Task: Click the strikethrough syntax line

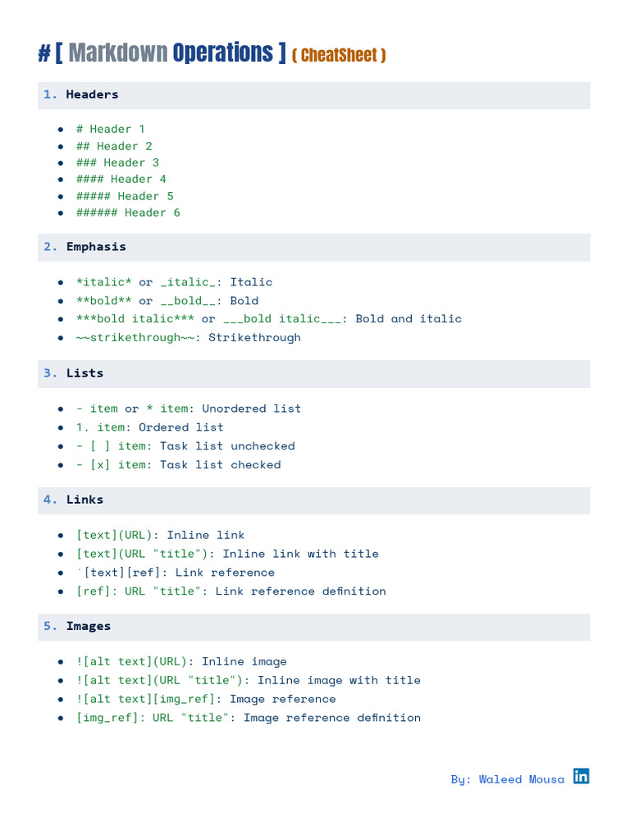Action: [x=189, y=337]
